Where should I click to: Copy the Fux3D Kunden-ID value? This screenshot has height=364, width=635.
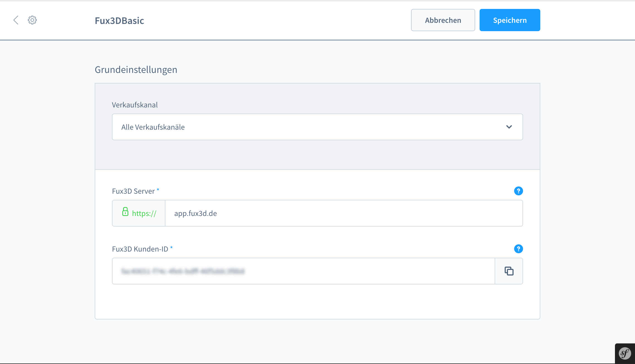click(509, 271)
